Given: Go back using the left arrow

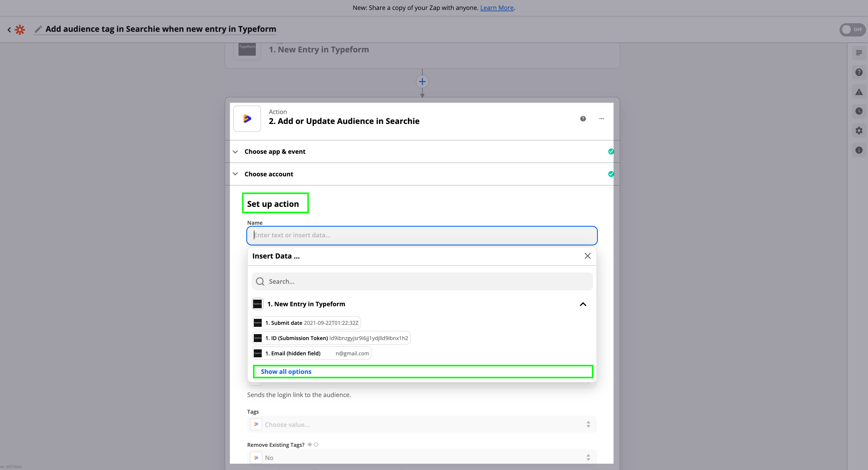Looking at the screenshot, I should click(9, 30).
